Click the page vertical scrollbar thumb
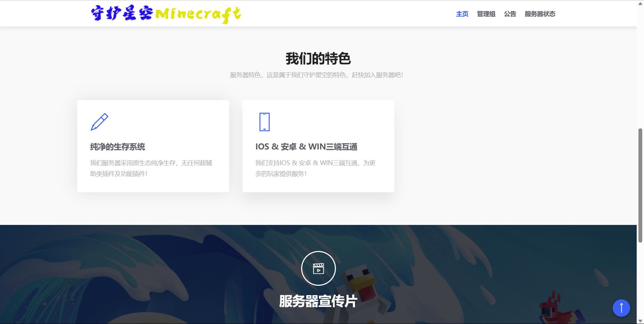Image resolution: width=644 pixels, height=324 pixels. click(640, 185)
